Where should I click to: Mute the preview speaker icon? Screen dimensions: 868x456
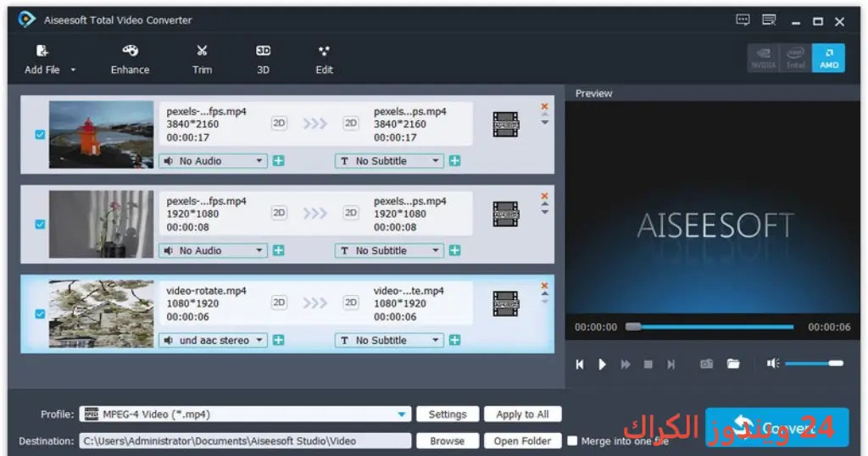click(x=773, y=363)
